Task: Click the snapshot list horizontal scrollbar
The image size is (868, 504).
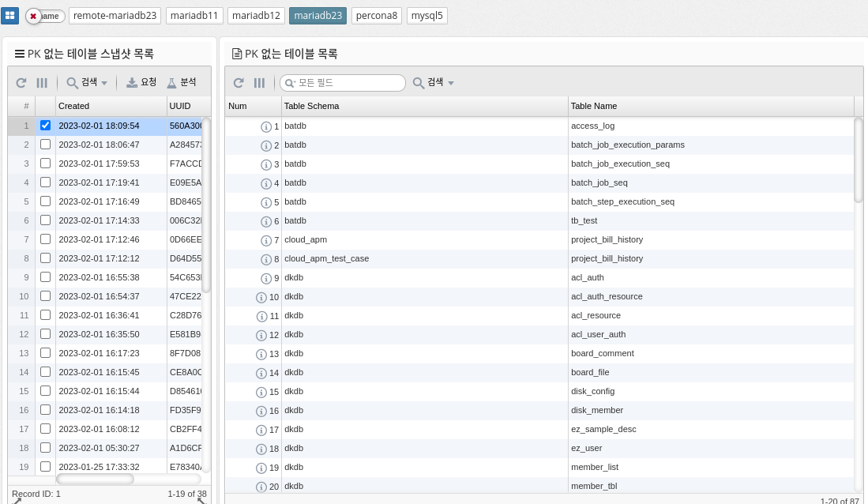Action: coord(95,479)
